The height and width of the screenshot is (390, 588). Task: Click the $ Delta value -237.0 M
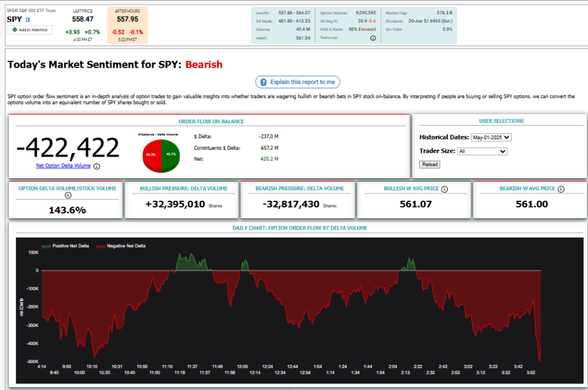click(x=269, y=136)
